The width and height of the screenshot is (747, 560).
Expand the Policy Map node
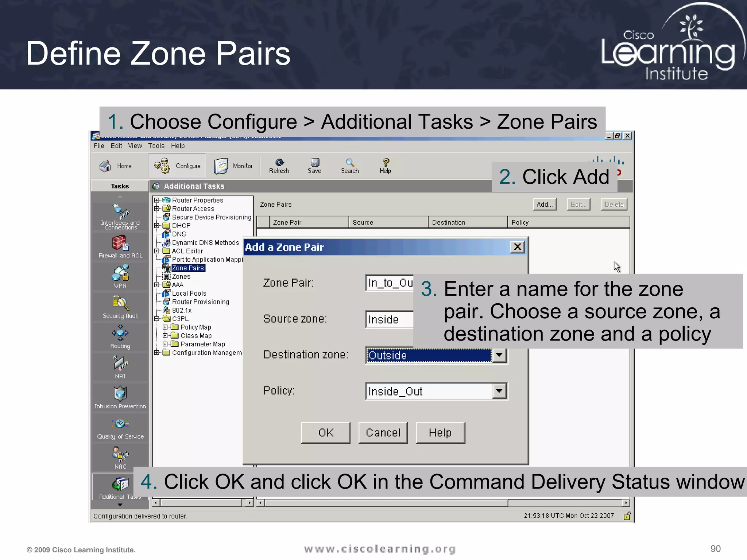(165, 327)
